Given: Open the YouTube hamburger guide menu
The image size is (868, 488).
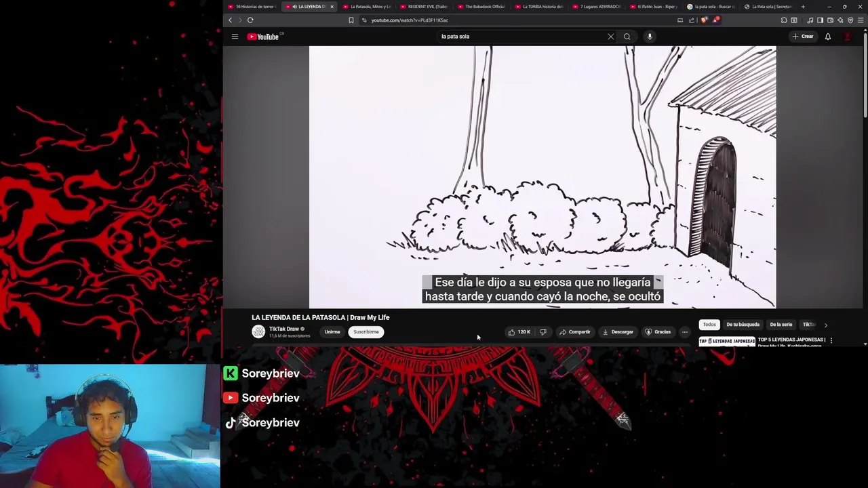Looking at the screenshot, I should 235,37.
